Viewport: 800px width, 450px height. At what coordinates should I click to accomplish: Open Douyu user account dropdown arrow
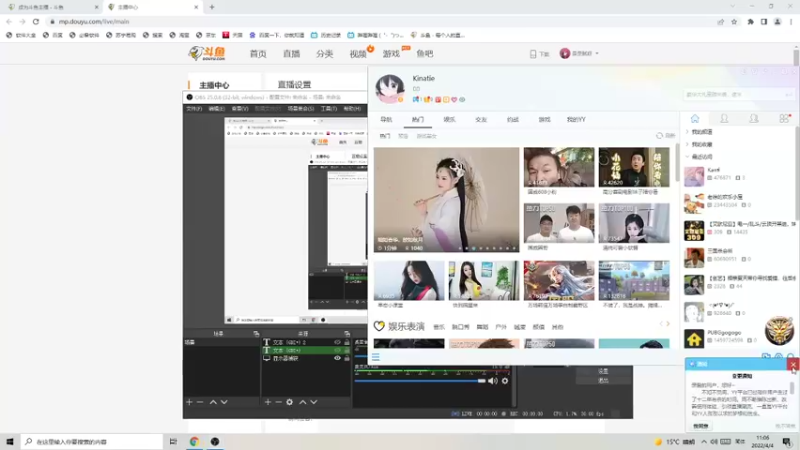click(597, 53)
